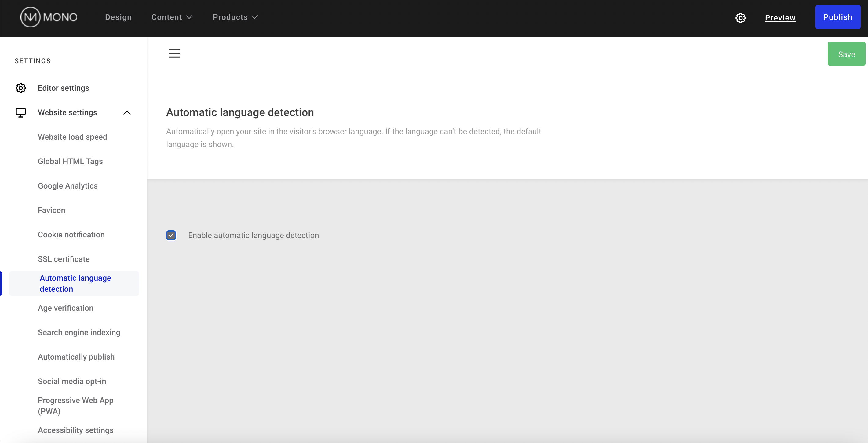This screenshot has width=868, height=443.
Task: Click the Enable automatic language detection label
Action: (x=253, y=235)
